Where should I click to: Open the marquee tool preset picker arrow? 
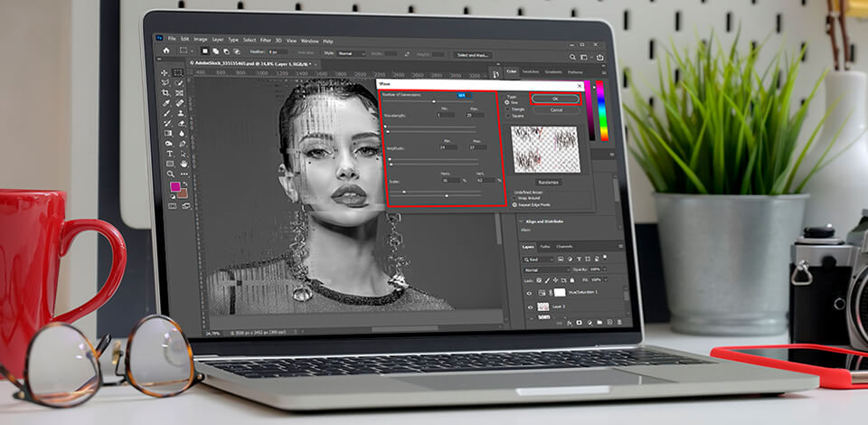192,51
